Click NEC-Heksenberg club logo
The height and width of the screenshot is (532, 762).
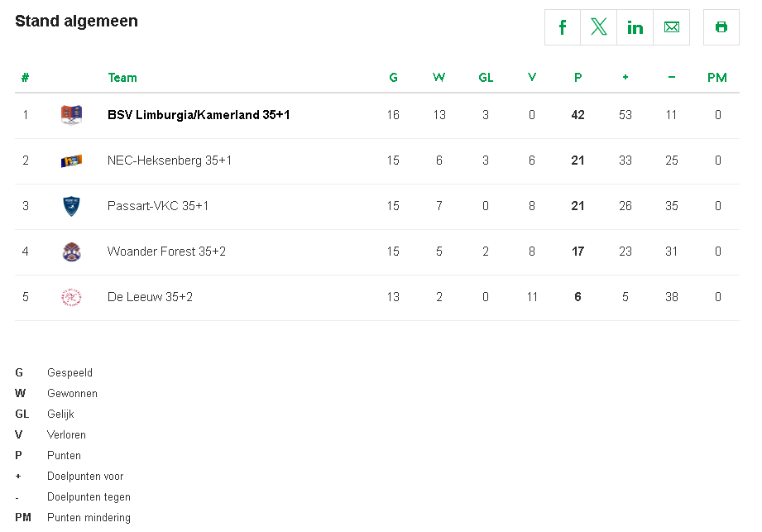(71, 161)
